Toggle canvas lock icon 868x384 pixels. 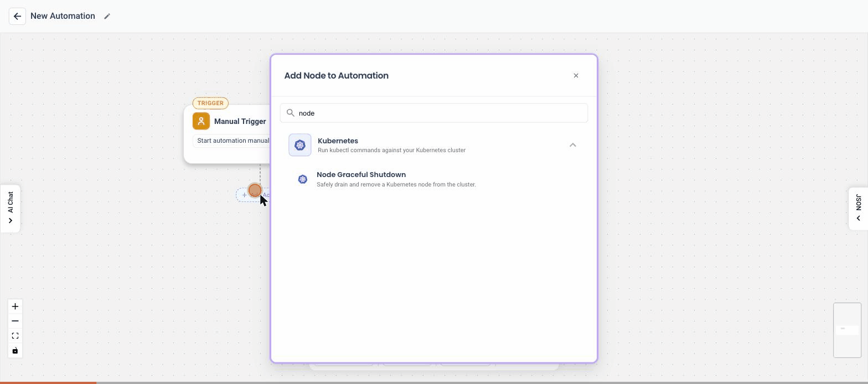tap(15, 351)
